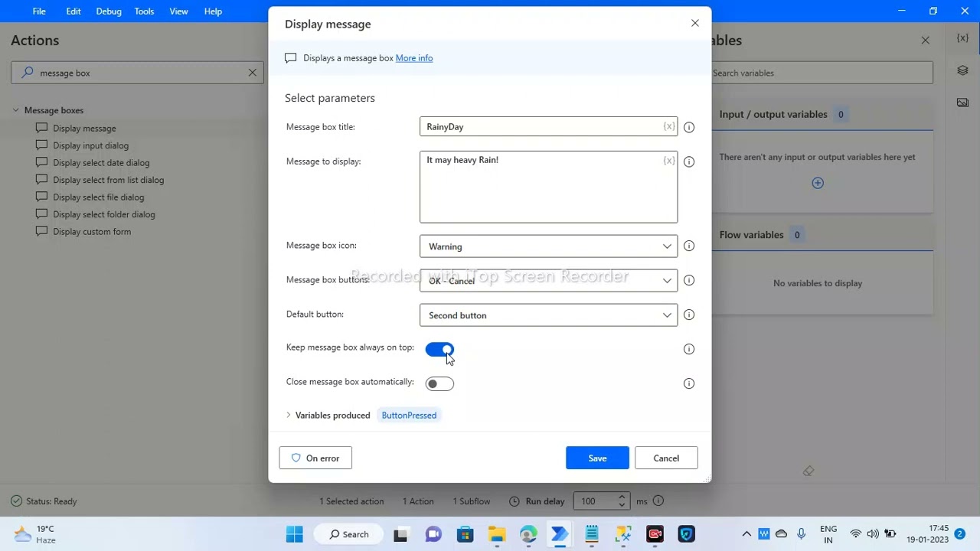Open the File menu

pos(39,11)
